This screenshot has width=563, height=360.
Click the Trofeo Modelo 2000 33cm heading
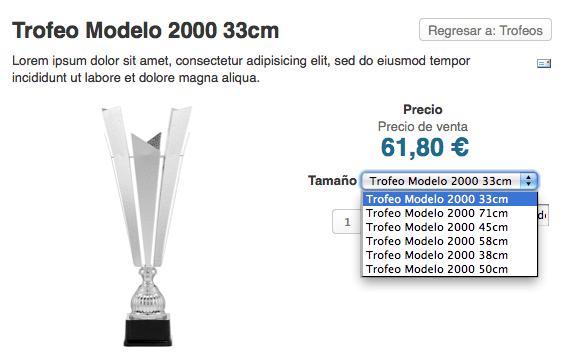coord(145,30)
